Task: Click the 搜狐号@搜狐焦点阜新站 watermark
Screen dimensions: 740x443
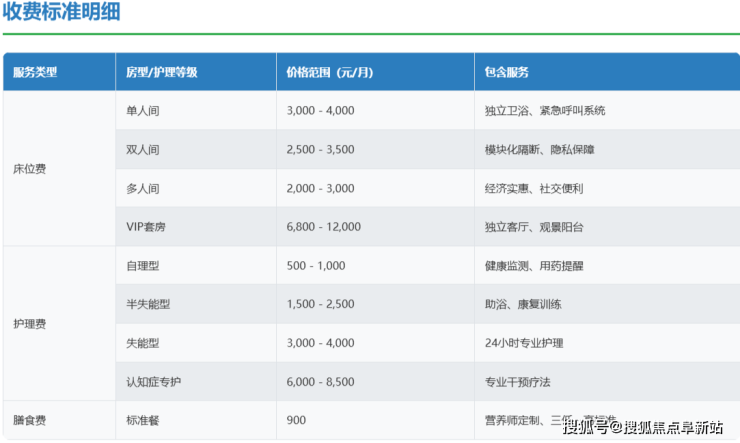Action: (642, 428)
